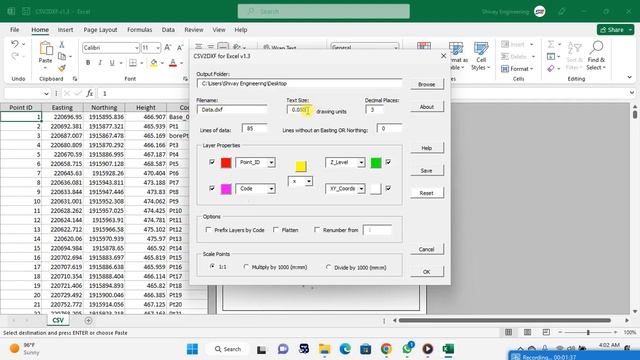Confirm the dialog with OK

(x=427, y=272)
